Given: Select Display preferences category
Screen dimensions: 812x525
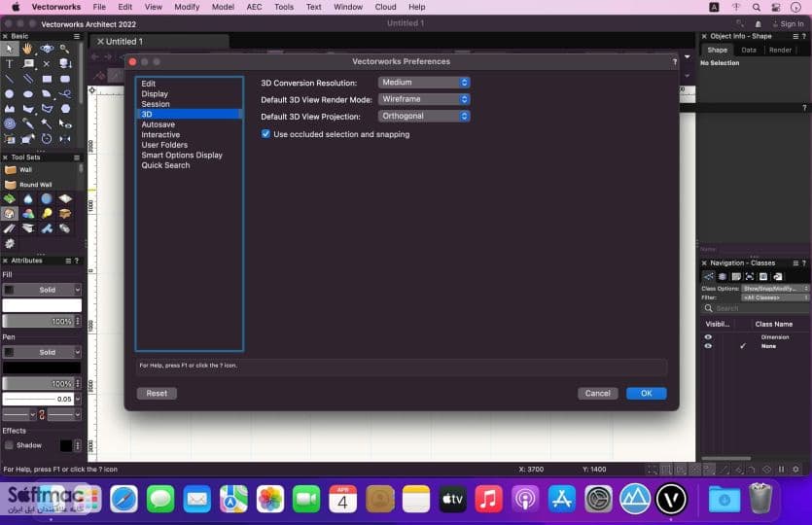Looking at the screenshot, I should point(155,93).
